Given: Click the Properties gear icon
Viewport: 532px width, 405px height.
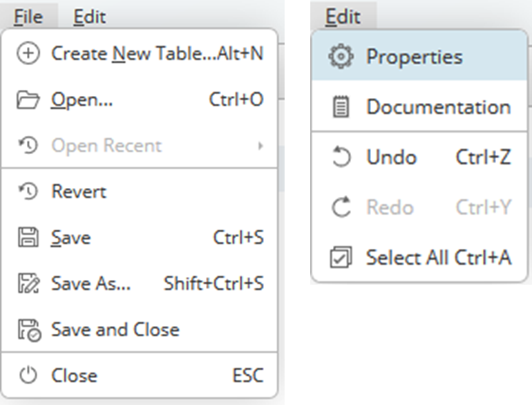Looking at the screenshot, I should pyautogui.click(x=341, y=56).
